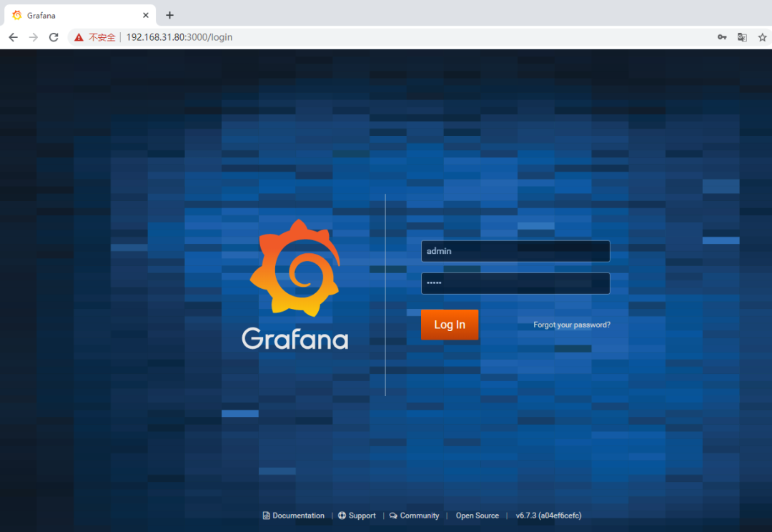Open saved passwords key icon
772x532 pixels.
722,37
